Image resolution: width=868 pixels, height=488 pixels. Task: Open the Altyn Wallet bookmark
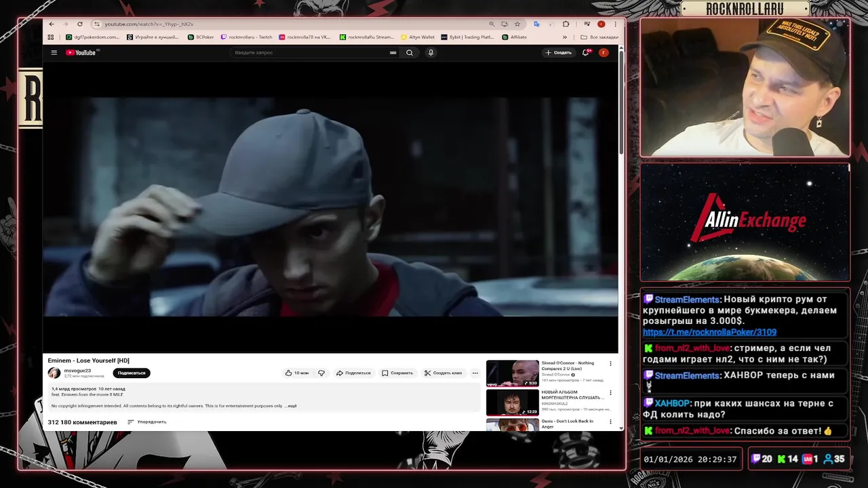[418, 37]
